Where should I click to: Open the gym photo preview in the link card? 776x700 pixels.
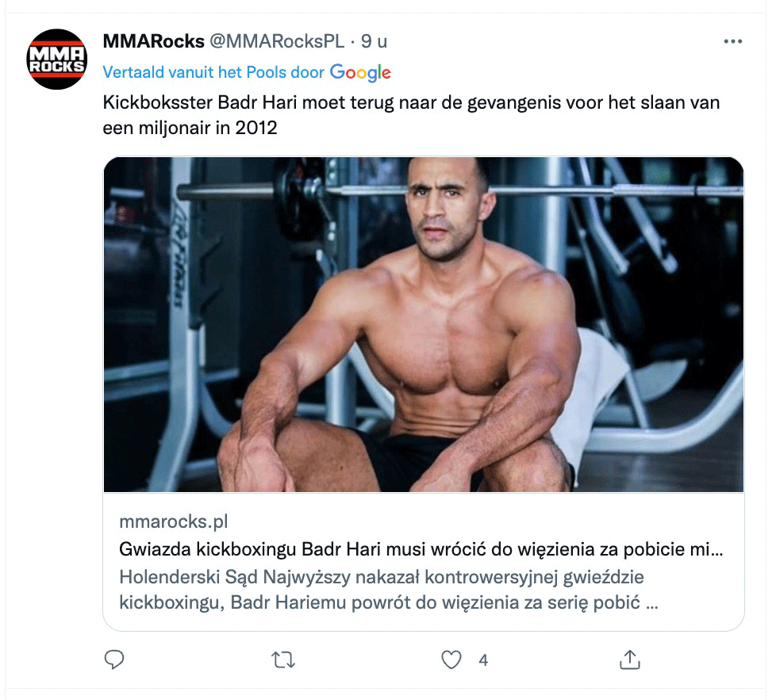(x=424, y=325)
